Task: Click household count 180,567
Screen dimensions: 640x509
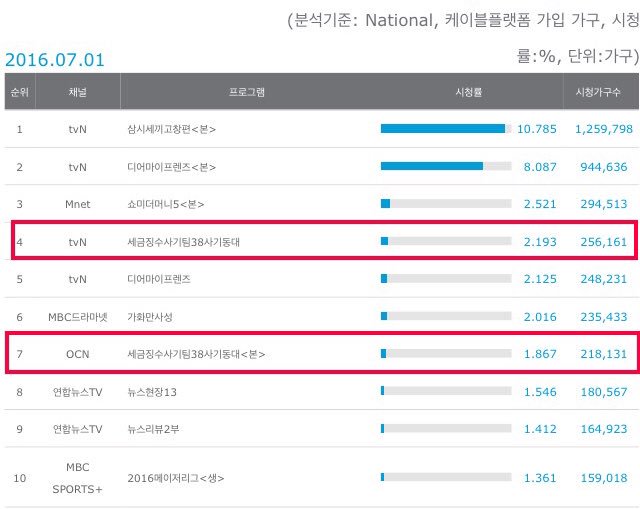Action: pos(604,392)
